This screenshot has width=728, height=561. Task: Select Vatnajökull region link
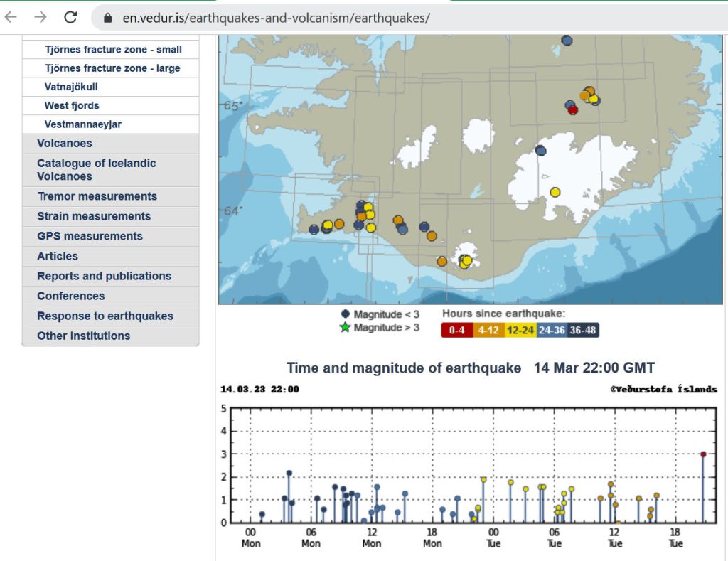click(71, 87)
